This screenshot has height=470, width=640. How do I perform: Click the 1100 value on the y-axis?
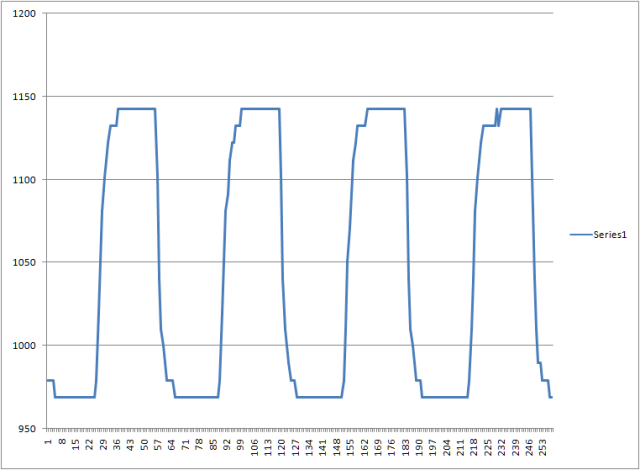pos(22,180)
